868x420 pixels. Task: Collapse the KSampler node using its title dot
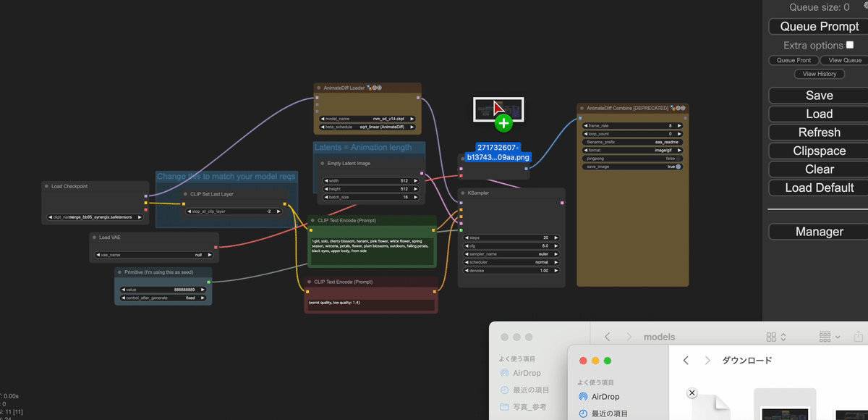463,193
